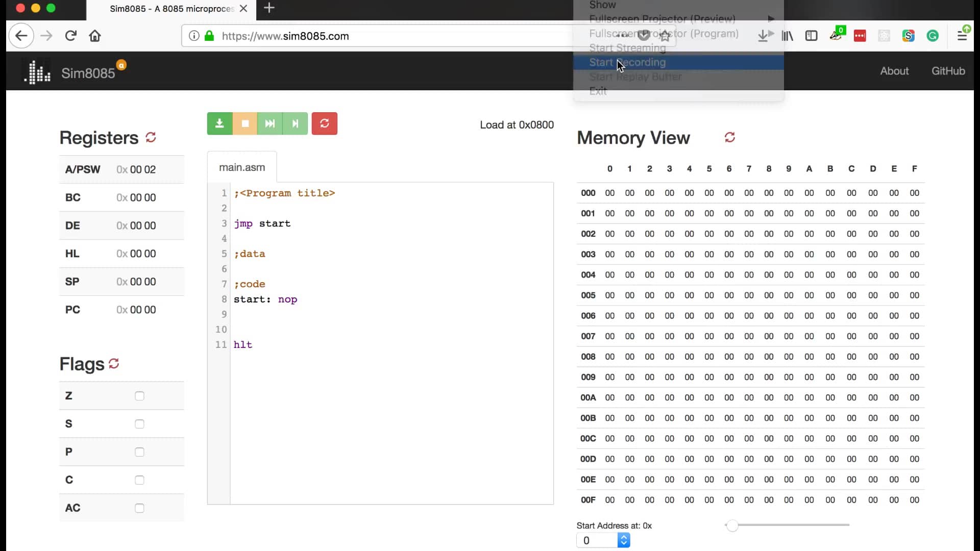The height and width of the screenshot is (551, 980).
Task: Enable the Carry flag checkbox
Action: (x=139, y=480)
